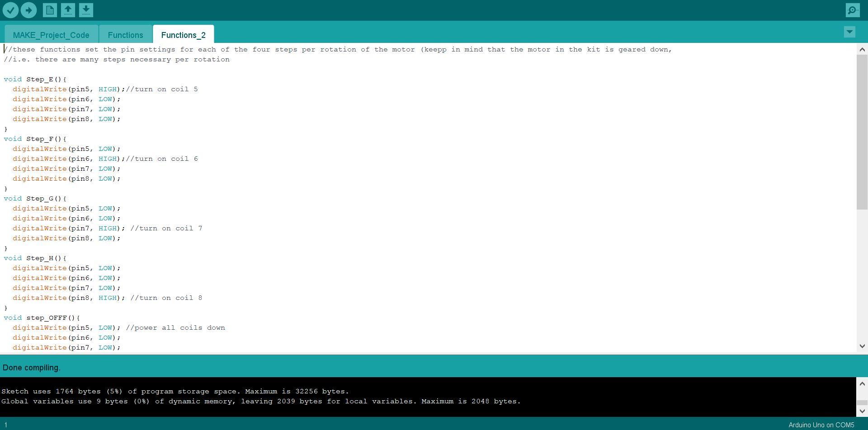868x430 pixels.
Task: Click 'digitalWrite(pin8, LOW);' inside Step_E
Action: (66, 119)
